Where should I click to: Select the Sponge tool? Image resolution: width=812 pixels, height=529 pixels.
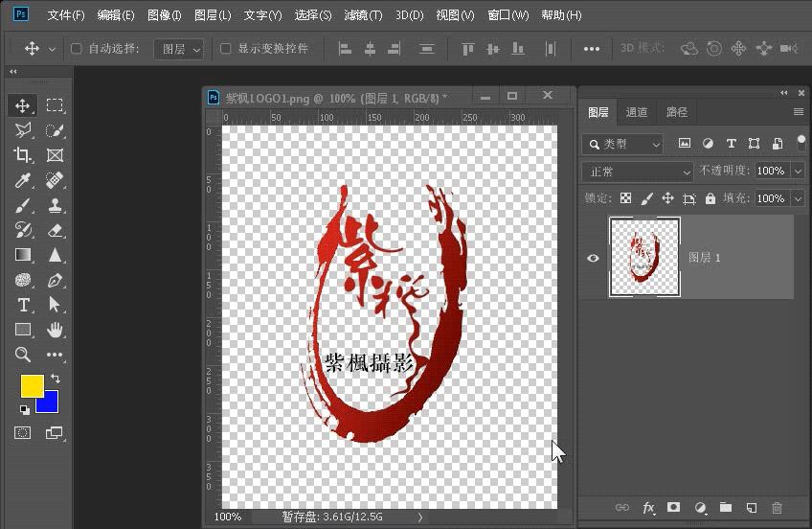click(x=22, y=280)
